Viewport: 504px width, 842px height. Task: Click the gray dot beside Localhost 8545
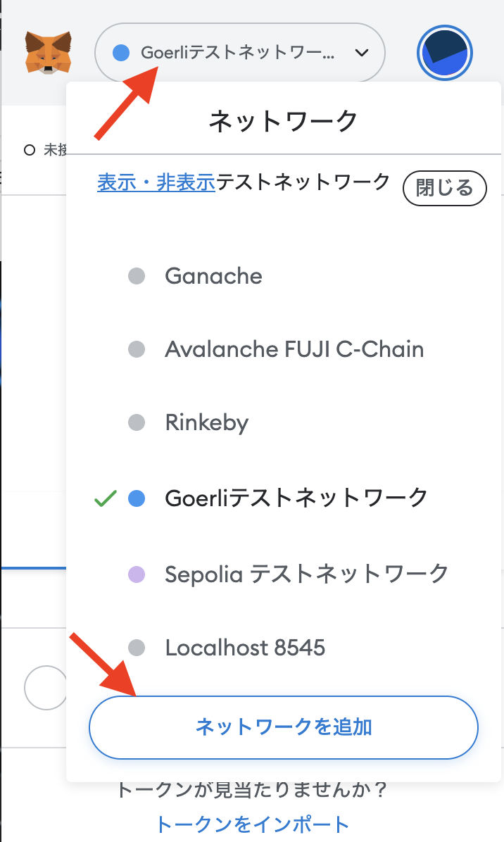point(137,648)
